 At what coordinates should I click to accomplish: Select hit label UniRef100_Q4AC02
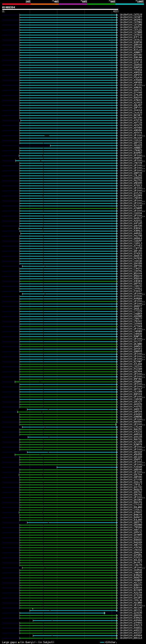[131, 90]
